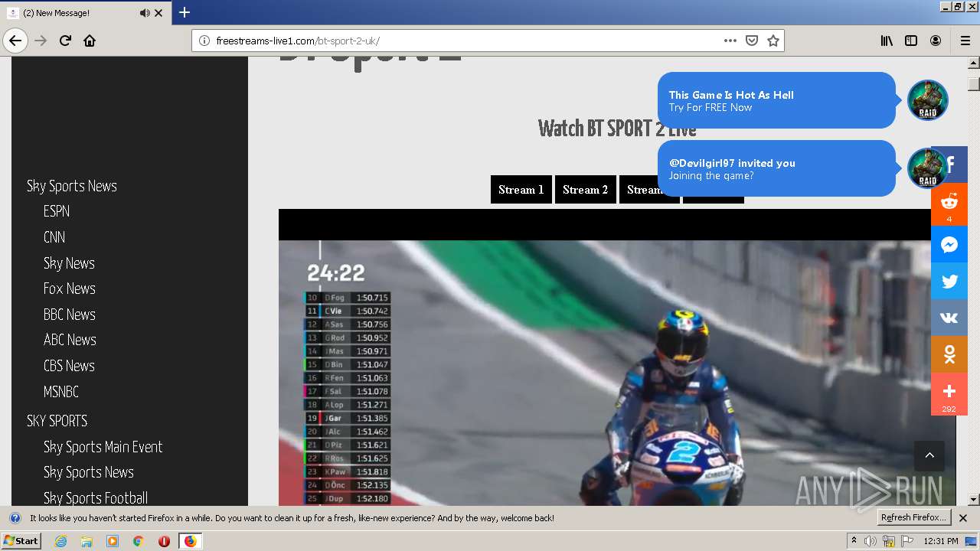Share page on VK
This screenshot has width=980, height=551.
tap(949, 318)
